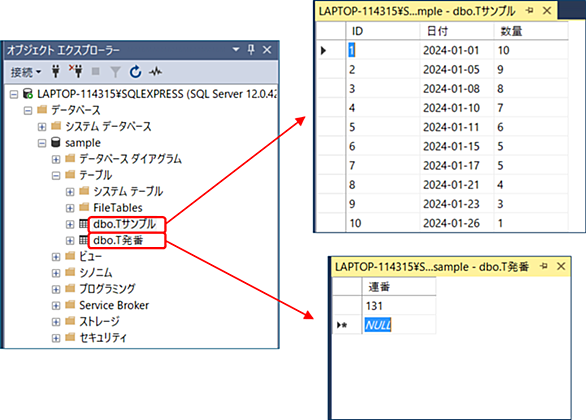Refresh Object Explorer with the circular arrow icon
586x420 pixels.
pos(135,71)
